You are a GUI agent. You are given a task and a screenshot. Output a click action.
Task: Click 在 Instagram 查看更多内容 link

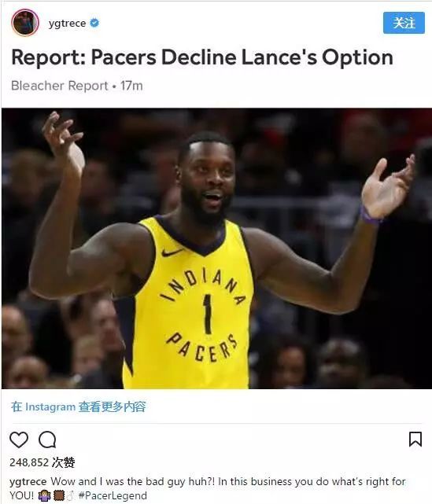pos(79,407)
